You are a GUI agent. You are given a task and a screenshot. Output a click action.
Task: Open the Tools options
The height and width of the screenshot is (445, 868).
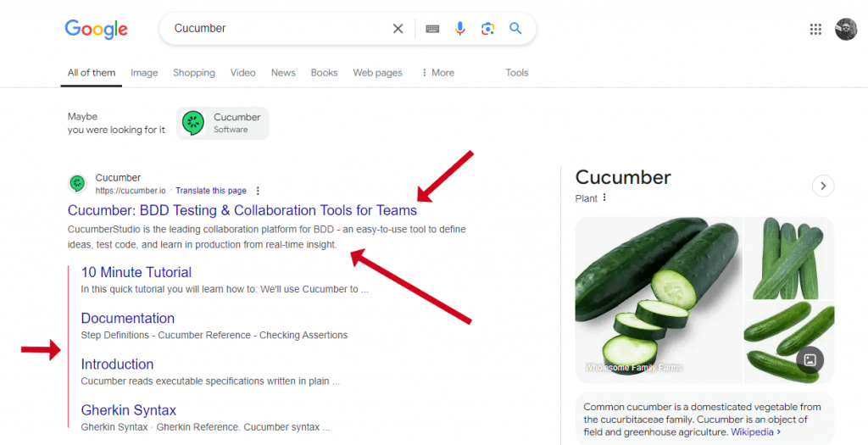[517, 73]
